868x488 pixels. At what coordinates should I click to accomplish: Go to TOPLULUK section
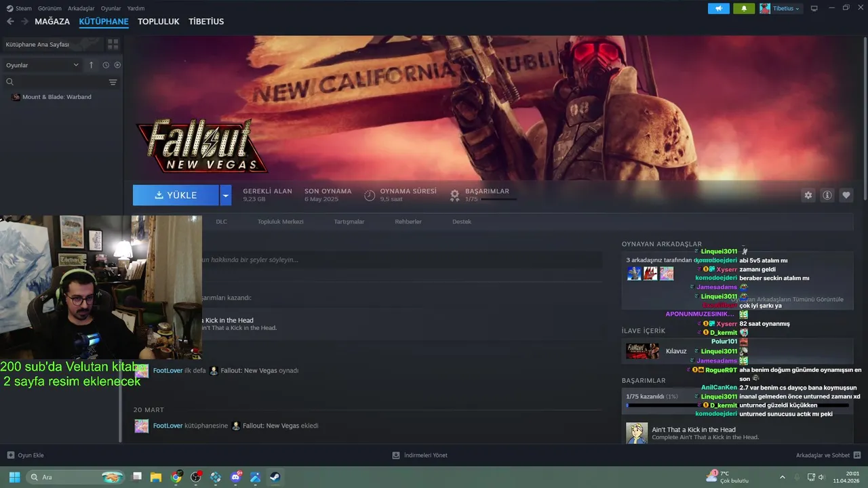159,22
